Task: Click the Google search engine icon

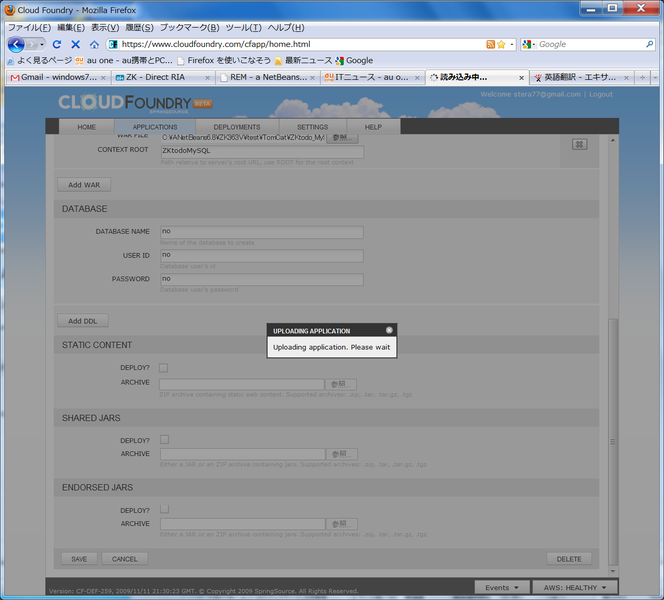Action: tap(527, 44)
